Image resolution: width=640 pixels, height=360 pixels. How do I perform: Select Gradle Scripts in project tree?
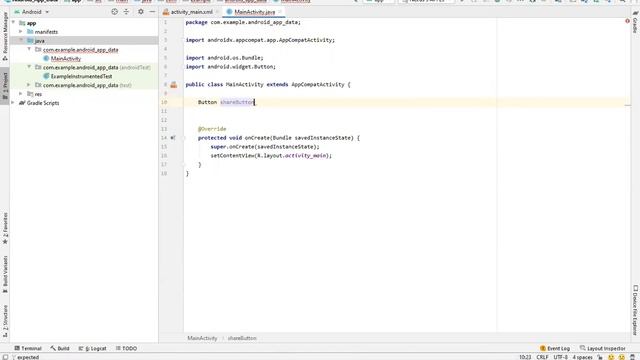click(43, 103)
